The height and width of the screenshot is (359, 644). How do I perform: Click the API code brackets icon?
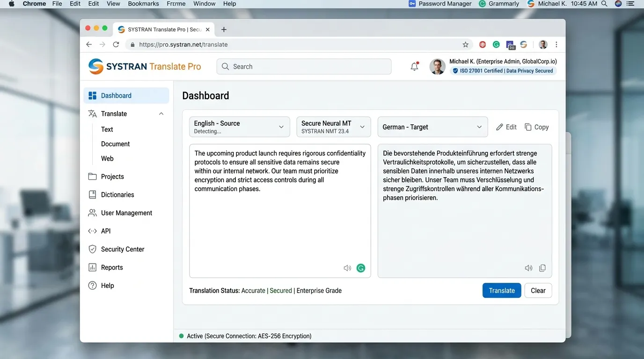click(x=92, y=231)
